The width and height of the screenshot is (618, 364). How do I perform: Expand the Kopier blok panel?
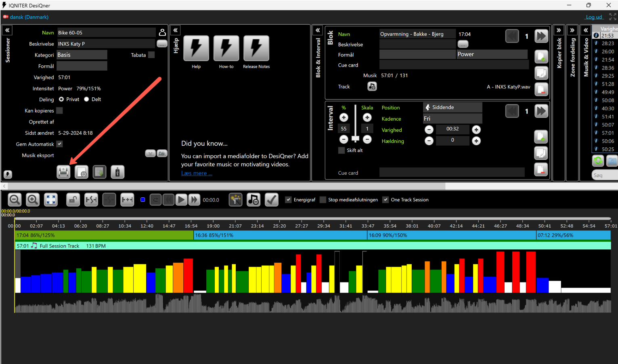click(559, 30)
